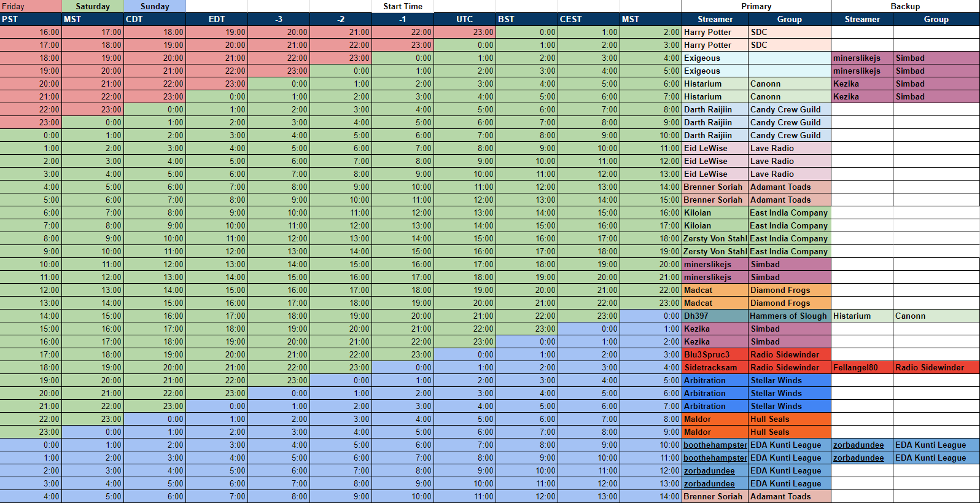This screenshot has width=980, height=503.
Task: Click the CEST column header
Action: [589, 19]
